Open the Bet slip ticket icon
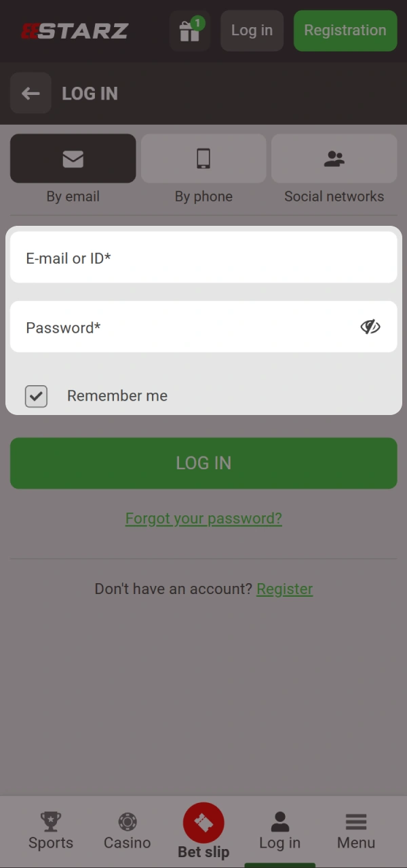The width and height of the screenshot is (407, 868). tap(203, 823)
